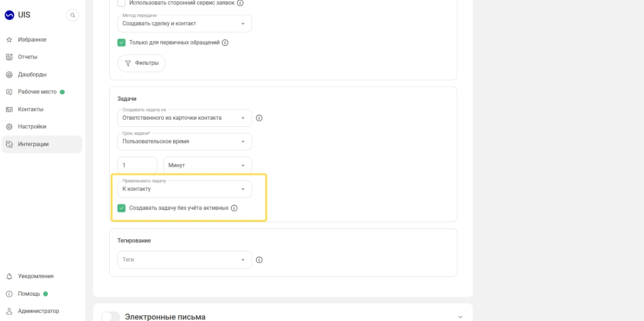Expand the Электронные письма section chevron
The width and height of the screenshot is (644, 321).
(460, 317)
